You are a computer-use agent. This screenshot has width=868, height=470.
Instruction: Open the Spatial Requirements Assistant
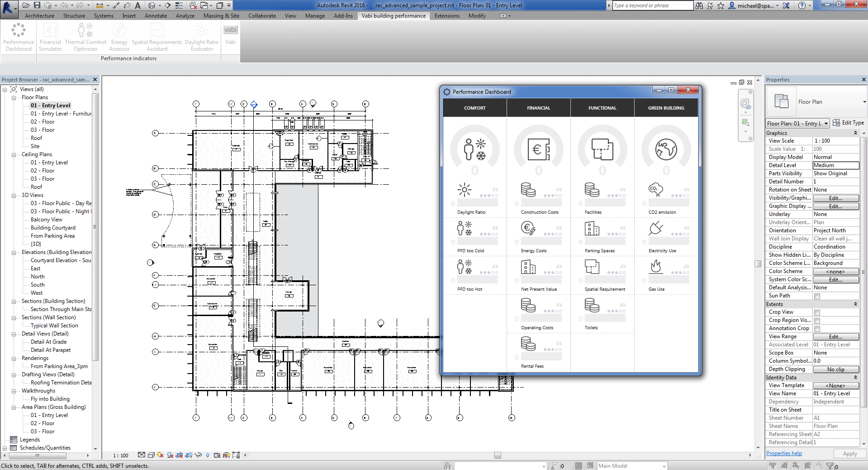click(x=157, y=37)
